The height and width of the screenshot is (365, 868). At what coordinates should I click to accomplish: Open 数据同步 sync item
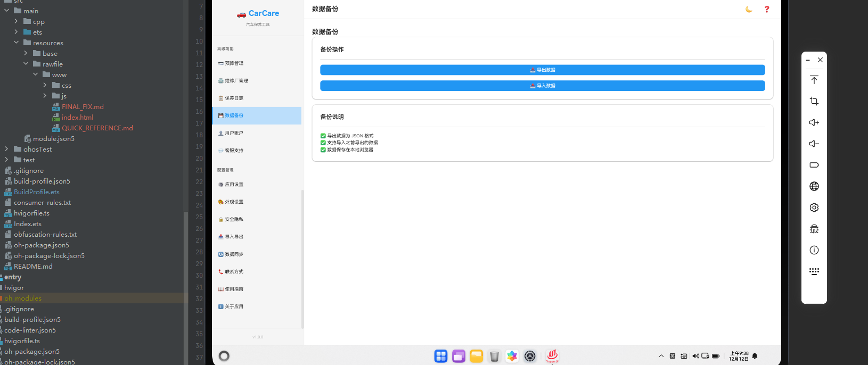tap(257, 254)
